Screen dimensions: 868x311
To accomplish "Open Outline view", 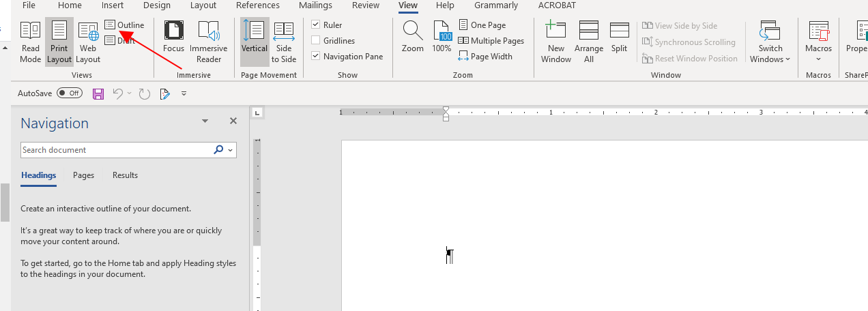I will click(124, 25).
